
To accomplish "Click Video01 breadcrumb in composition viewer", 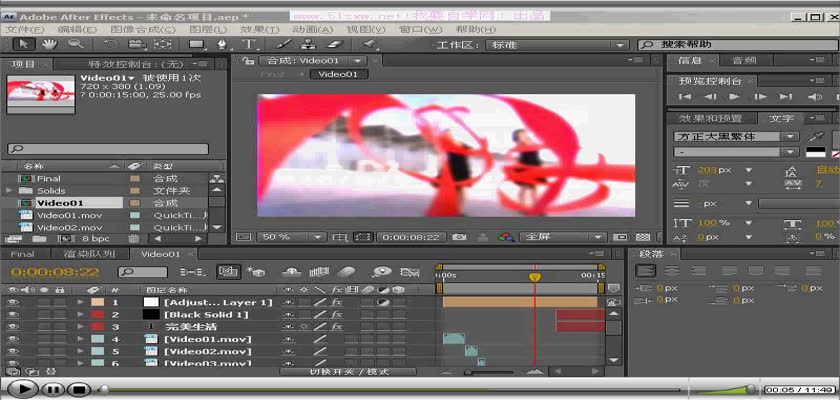I will (x=338, y=74).
